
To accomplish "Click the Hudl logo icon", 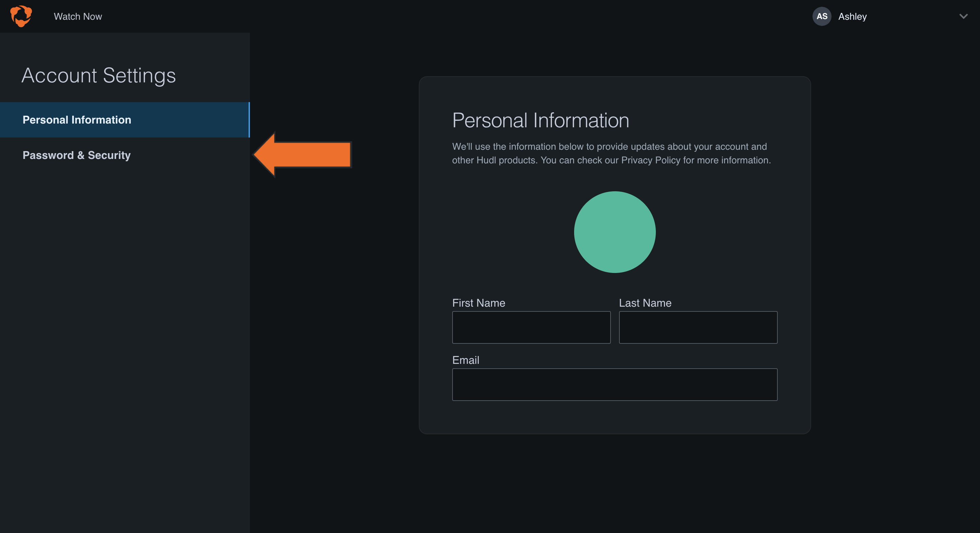I will (21, 16).
